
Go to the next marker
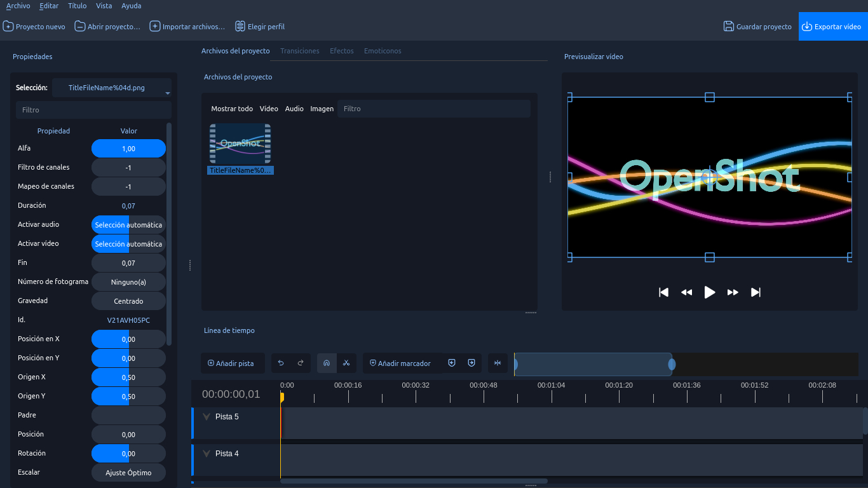[x=471, y=363]
